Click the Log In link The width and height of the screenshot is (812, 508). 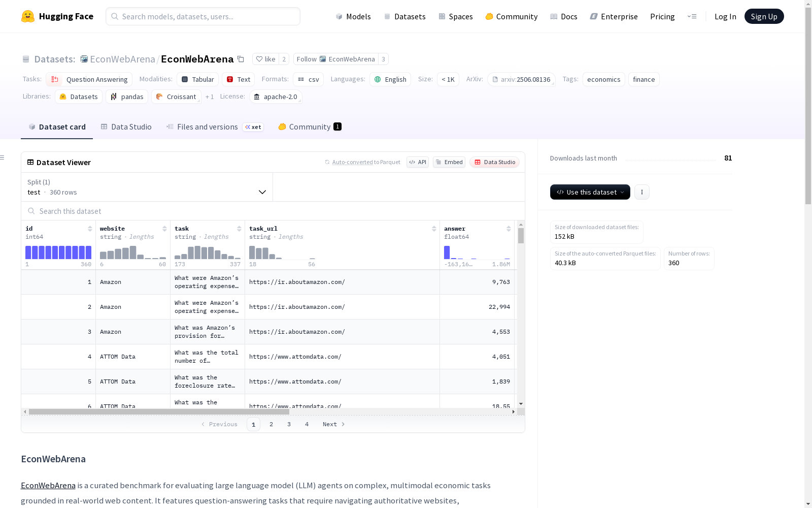tap(725, 17)
